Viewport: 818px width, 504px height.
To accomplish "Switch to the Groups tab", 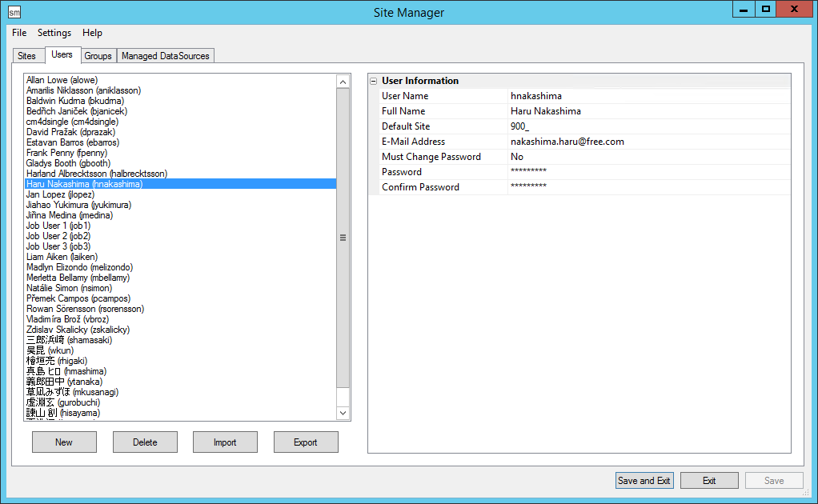I will (98, 56).
